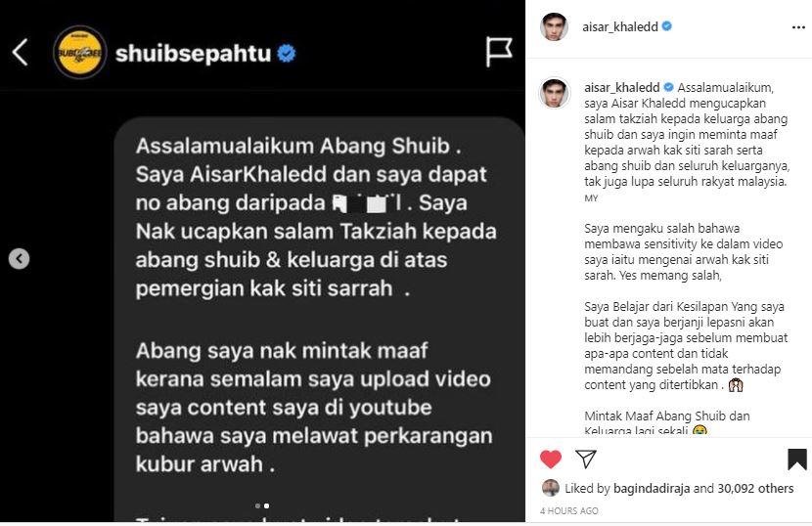Click the back arrow beside shuibsepahtu
812x526 pixels.
[x=21, y=52]
